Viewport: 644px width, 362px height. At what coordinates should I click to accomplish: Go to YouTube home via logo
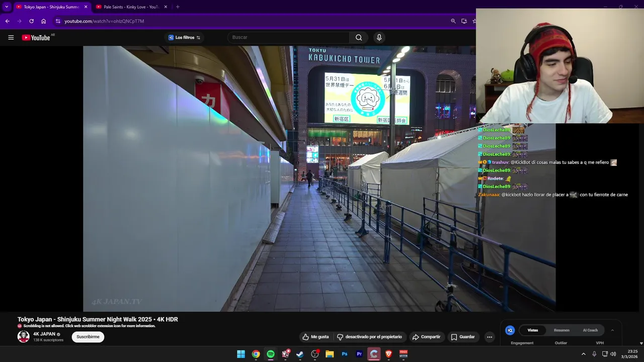coord(36,38)
